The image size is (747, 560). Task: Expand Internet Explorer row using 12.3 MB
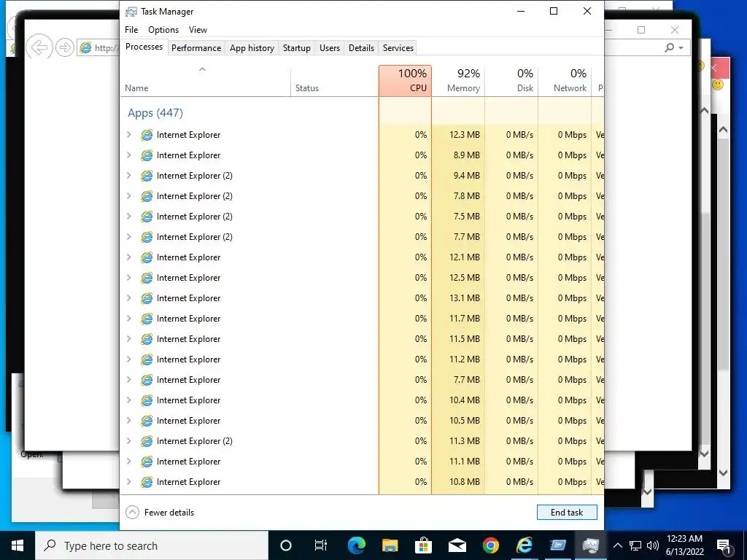coord(128,135)
